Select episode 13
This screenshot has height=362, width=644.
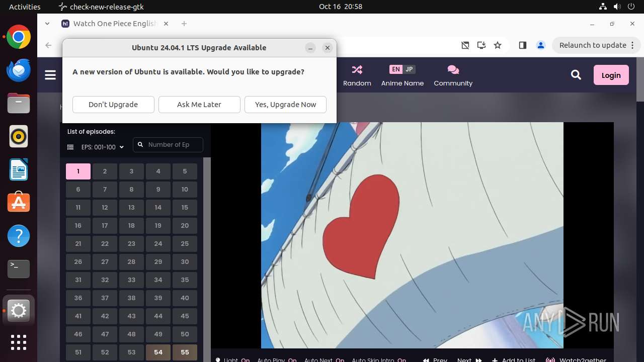(131, 208)
